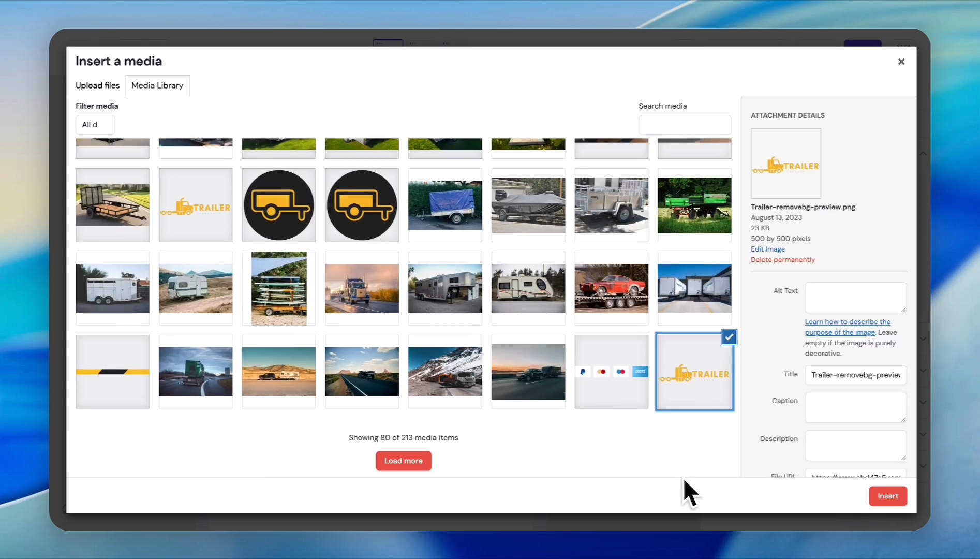Click the Insert button
The image size is (980, 559).
(887, 496)
